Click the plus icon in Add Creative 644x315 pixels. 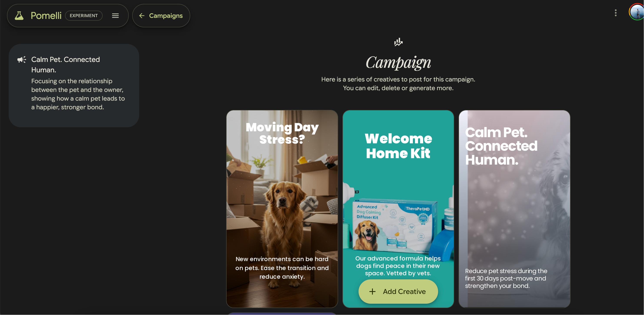[x=372, y=292]
